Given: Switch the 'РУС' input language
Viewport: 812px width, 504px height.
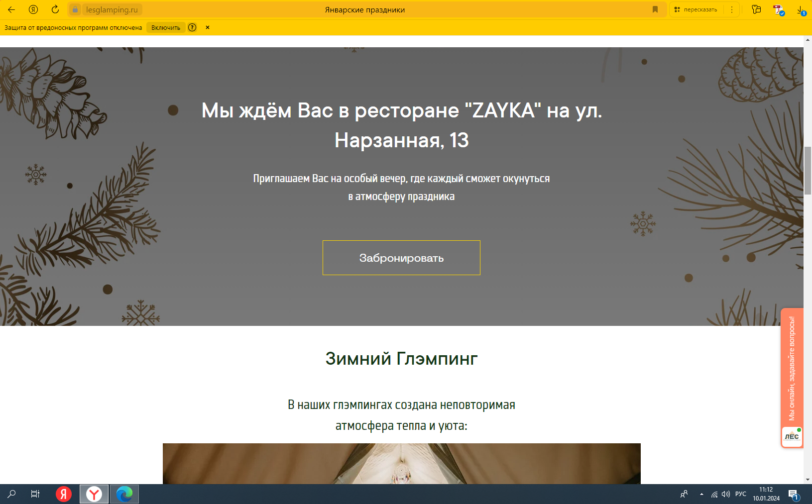Looking at the screenshot, I should (741, 494).
